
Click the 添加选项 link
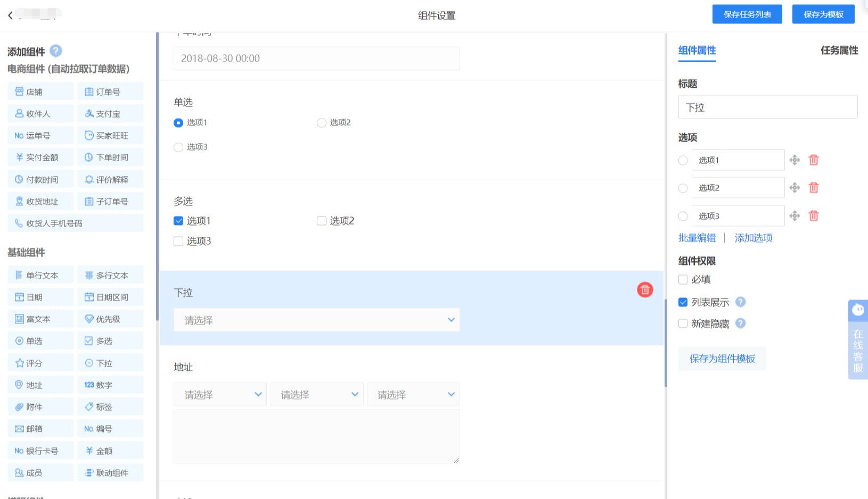(x=753, y=238)
